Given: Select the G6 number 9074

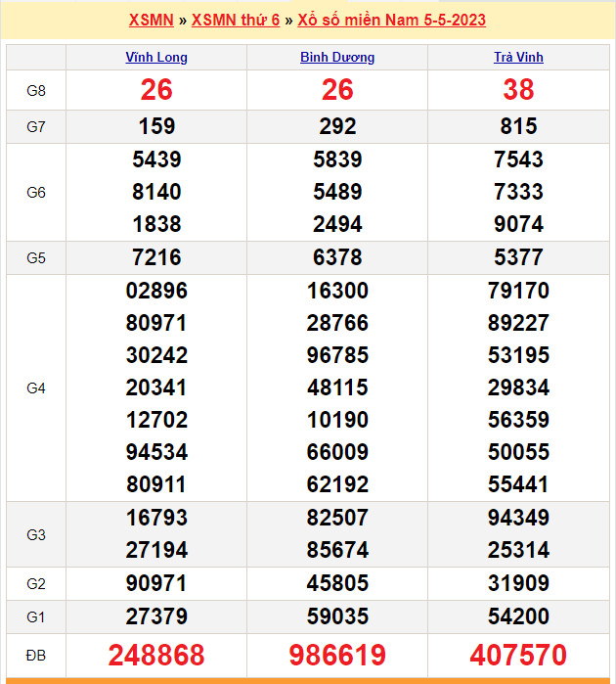Looking at the screenshot, I should [x=518, y=224].
